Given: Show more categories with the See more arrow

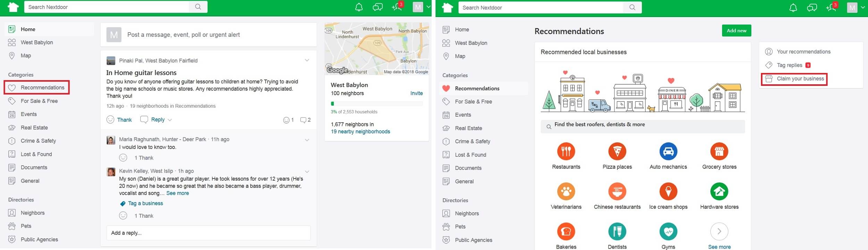Looking at the screenshot, I should tap(719, 231).
